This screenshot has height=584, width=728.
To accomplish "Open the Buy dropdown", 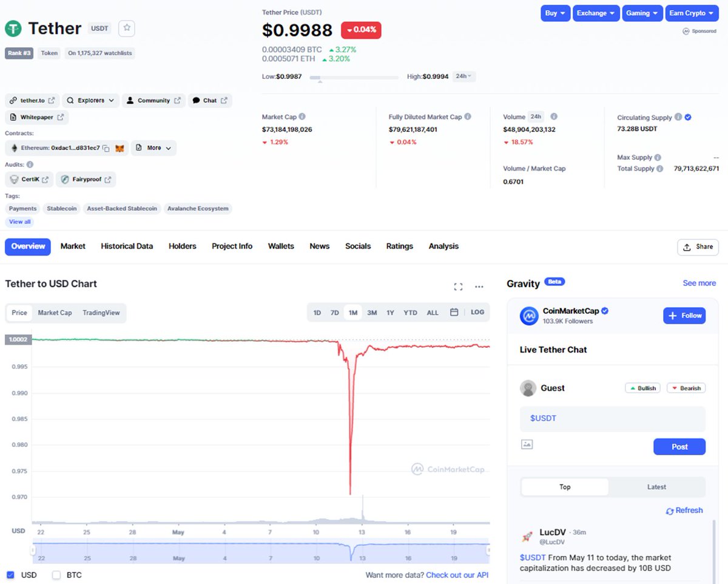I will pyautogui.click(x=555, y=13).
